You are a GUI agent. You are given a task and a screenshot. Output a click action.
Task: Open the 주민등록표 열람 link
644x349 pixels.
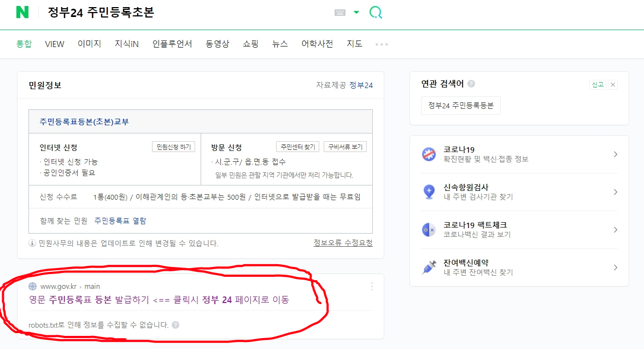(x=120, y=221)
